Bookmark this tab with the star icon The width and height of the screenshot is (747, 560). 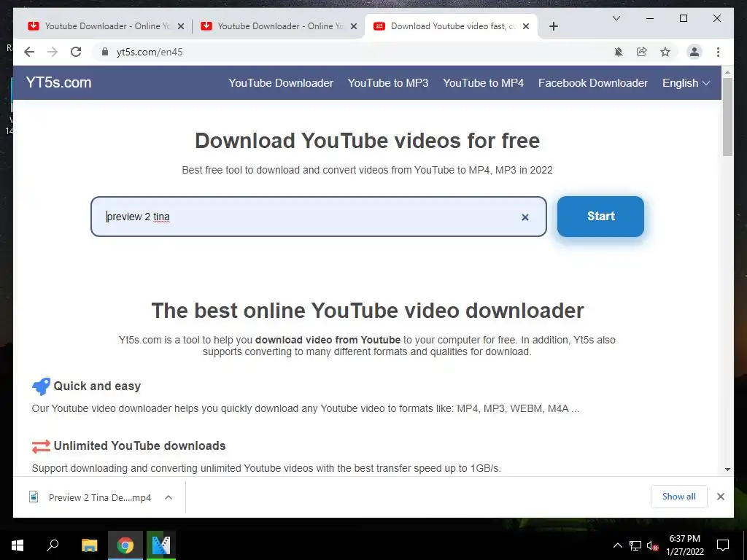pyautogui.click(x=665, y=52)
